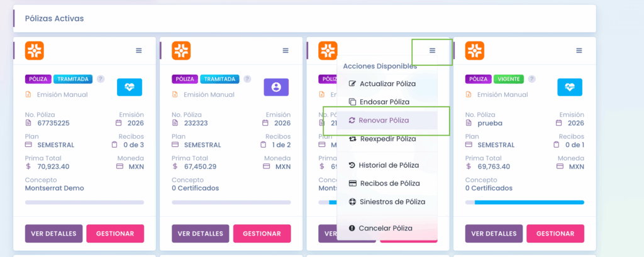Click the Siniestros de Póliza lifebuoy icon

(x=352, y=202)
